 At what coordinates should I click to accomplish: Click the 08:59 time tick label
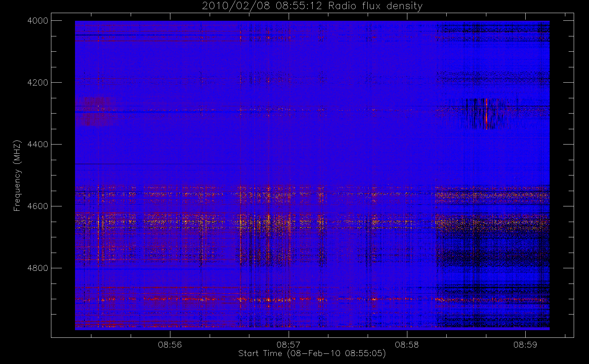525,345
